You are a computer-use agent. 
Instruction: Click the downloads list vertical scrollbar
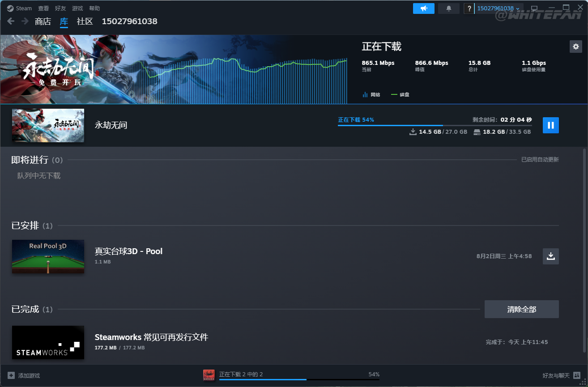point(584,251)
